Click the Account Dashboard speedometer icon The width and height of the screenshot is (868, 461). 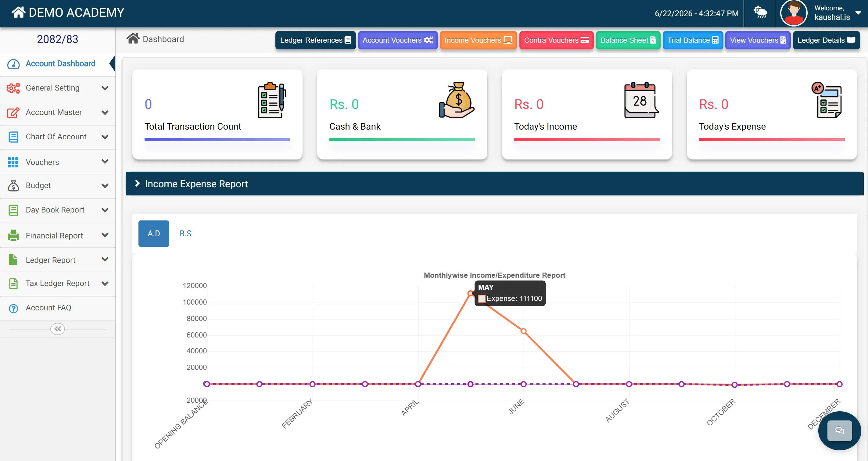coord(13,64)
